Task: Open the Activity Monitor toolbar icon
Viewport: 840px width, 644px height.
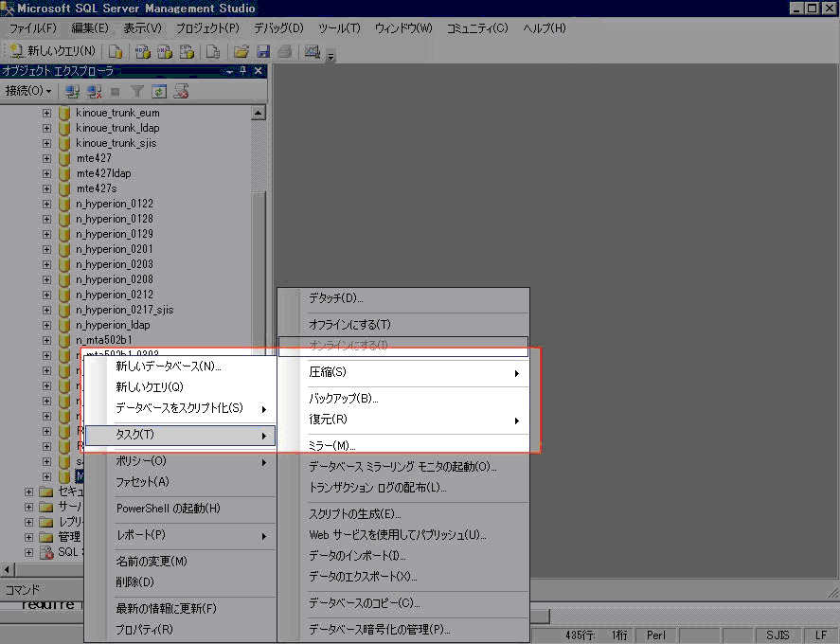Action: coord(313,51)
